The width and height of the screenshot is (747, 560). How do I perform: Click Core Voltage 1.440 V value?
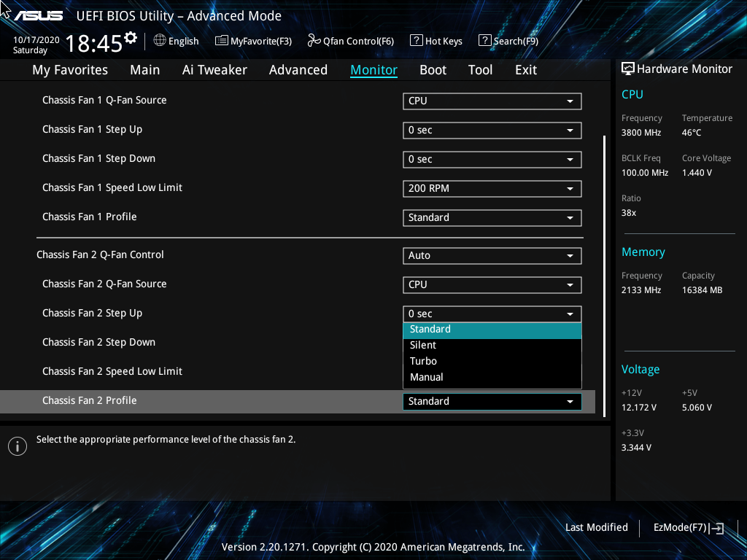(697, 172)
